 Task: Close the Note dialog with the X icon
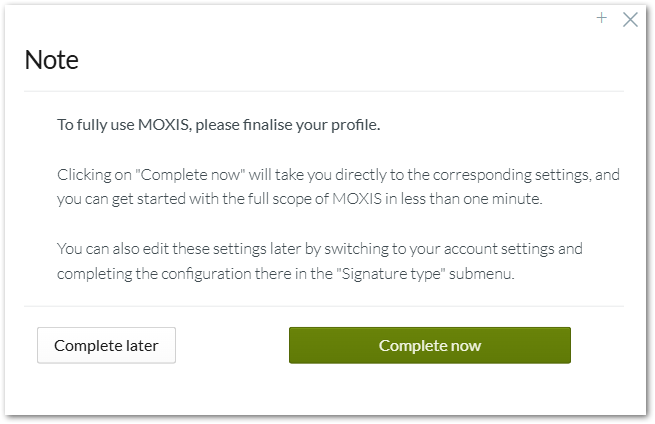pos(630,19)
